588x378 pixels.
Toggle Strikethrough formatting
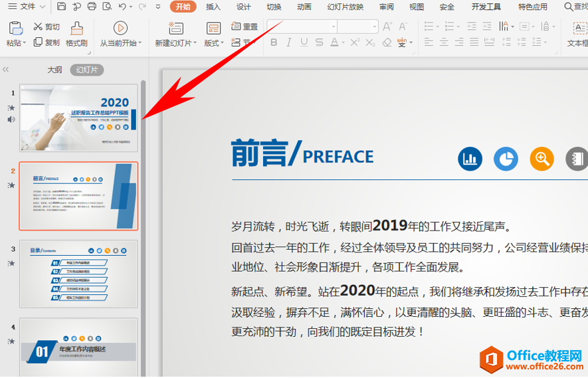tap(319, 43)
